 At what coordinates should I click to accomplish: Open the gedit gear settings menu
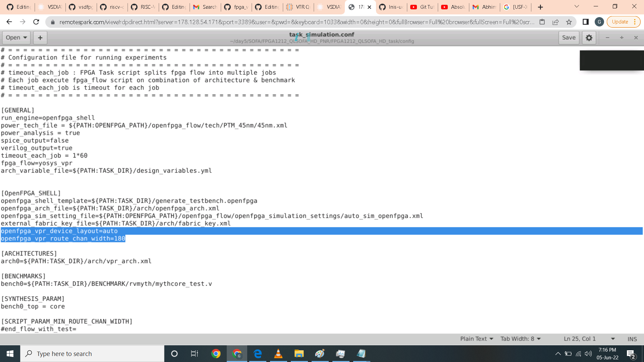[x=589, y=38]
